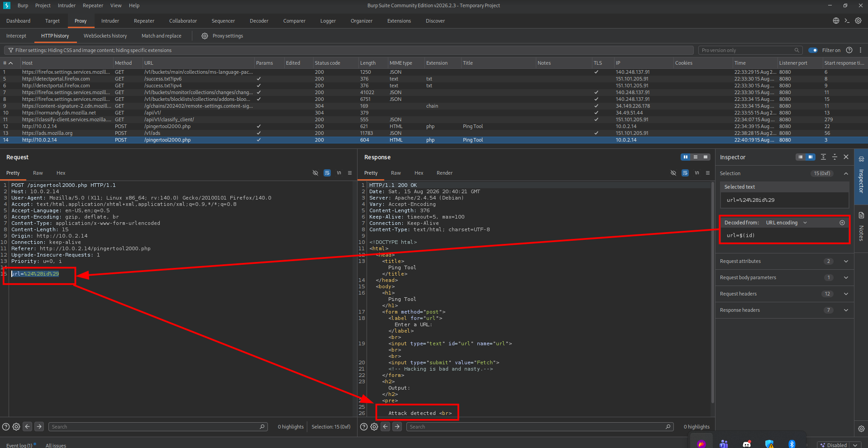Dock Inspector to the left side
This screenshot has height=448, width=868.
tap(801, 157)
